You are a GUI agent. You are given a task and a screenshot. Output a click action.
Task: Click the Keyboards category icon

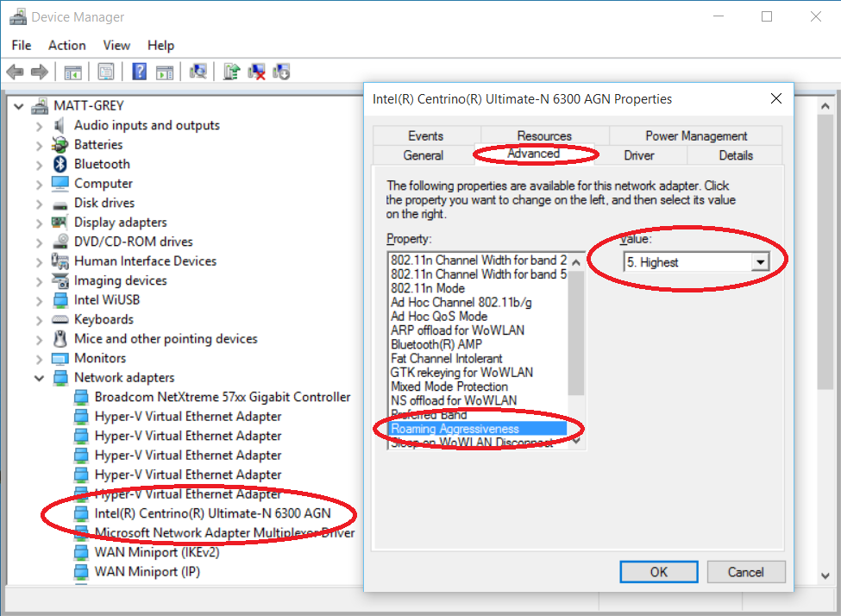[60, 320]
